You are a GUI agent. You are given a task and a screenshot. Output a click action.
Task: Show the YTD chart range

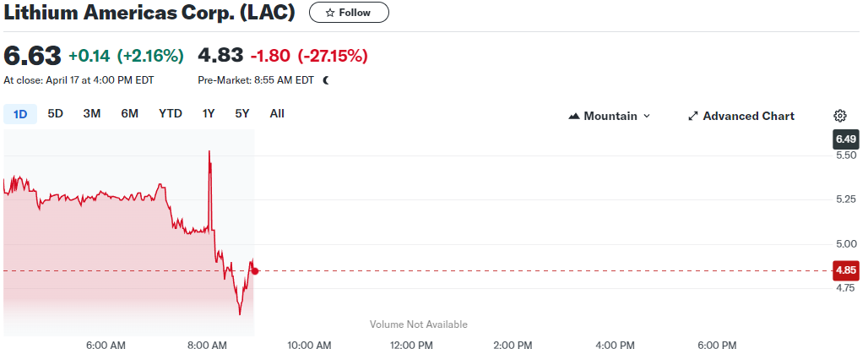pyautogui.click(x=171, y=113)
